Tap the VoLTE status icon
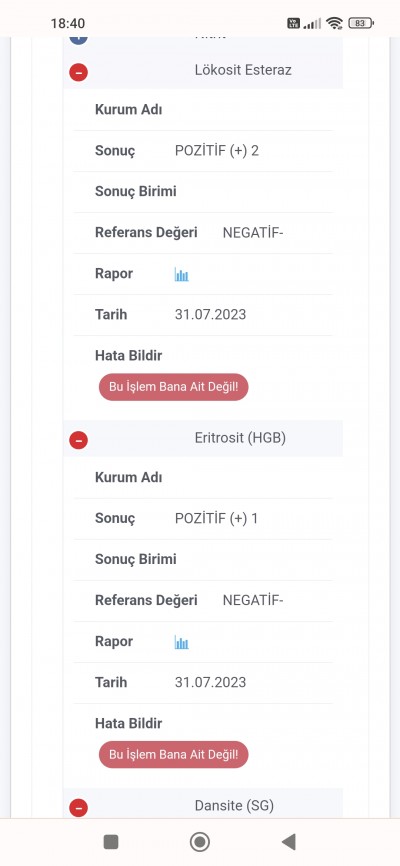 tap(293, 23)
